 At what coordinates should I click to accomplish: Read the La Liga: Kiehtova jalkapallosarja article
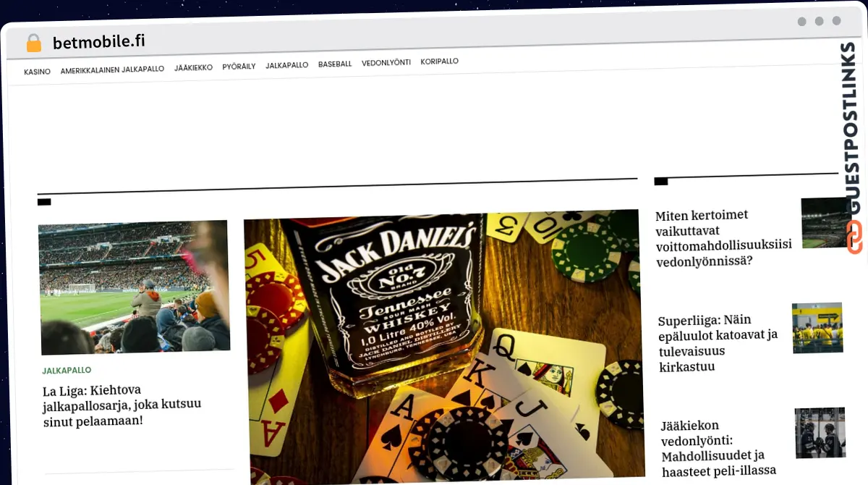(122, 405)
